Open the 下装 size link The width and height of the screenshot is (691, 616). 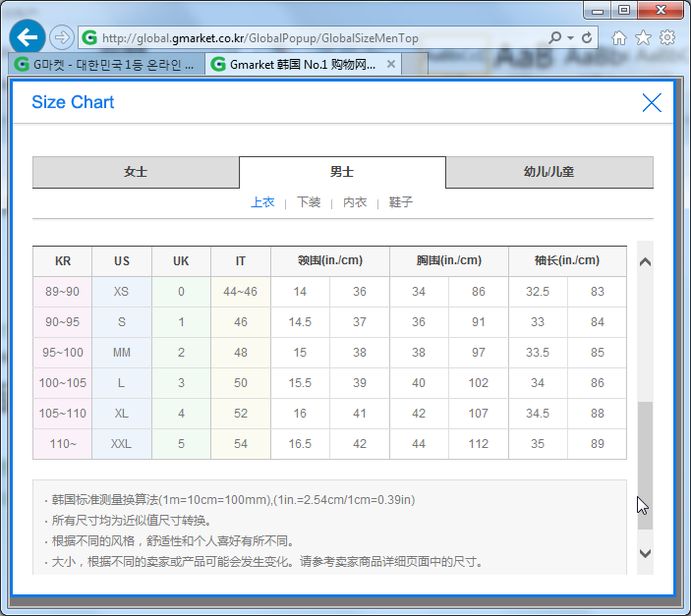tap(309, 202)
